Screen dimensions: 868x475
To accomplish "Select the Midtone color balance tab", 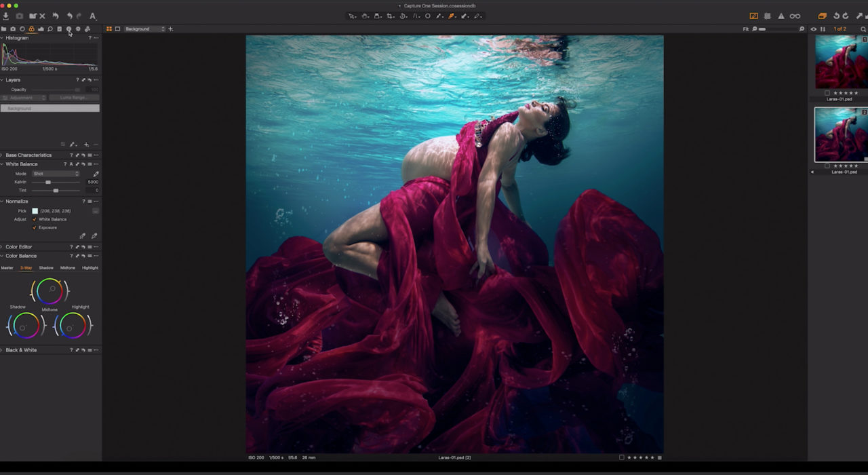I will click(x=68, y=268).
